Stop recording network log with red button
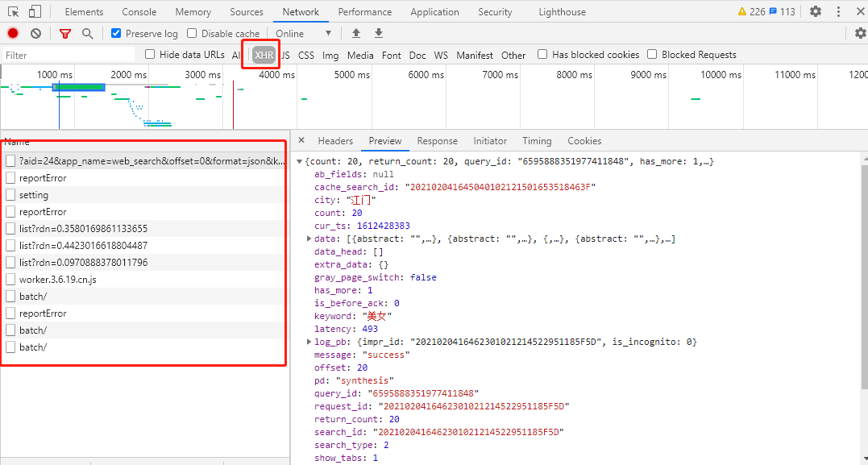 [13, 33]
